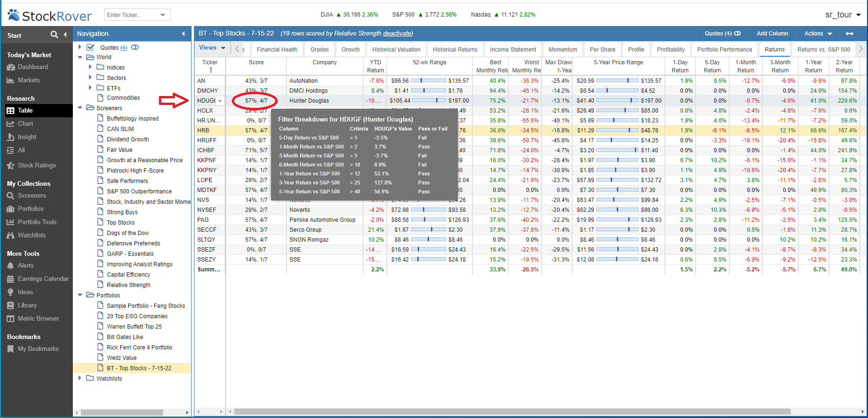The width and height of the screenshot is (868, 418).
Task: Switch to the Portfolio Performance tab
Action: [x=725, y=50]
